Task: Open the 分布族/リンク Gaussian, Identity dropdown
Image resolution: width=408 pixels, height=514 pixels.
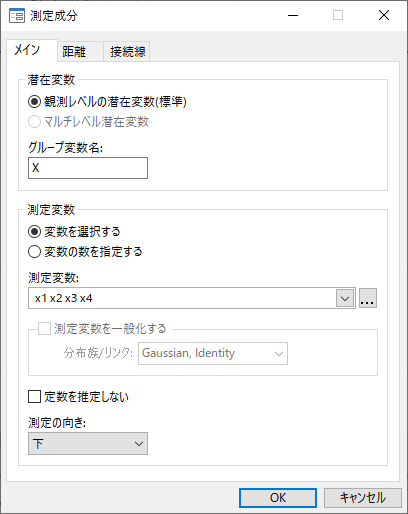Action: (x=213, y=353)
